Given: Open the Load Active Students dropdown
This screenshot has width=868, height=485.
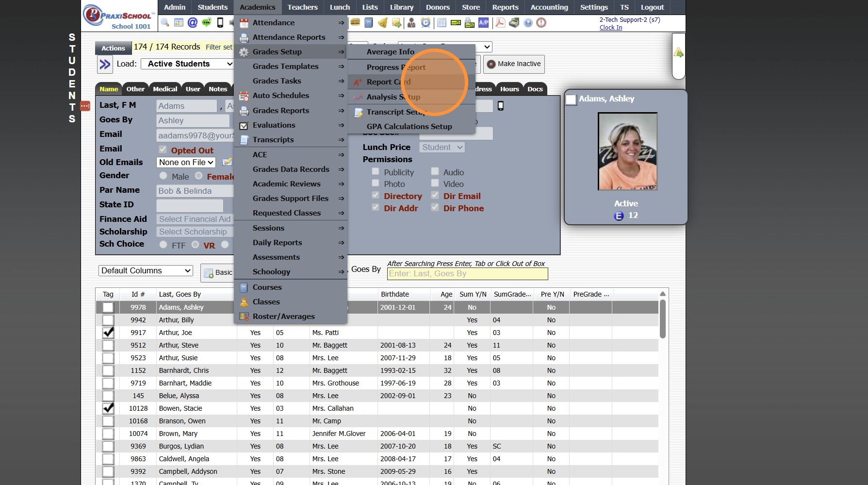Looking at the screenshot, I should 188,64.
